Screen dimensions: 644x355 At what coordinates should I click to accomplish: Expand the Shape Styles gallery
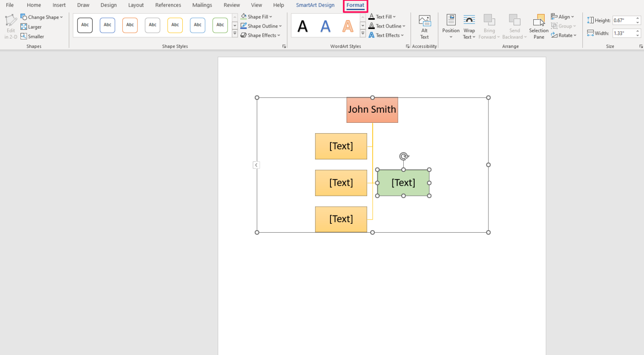coord(235,33)
